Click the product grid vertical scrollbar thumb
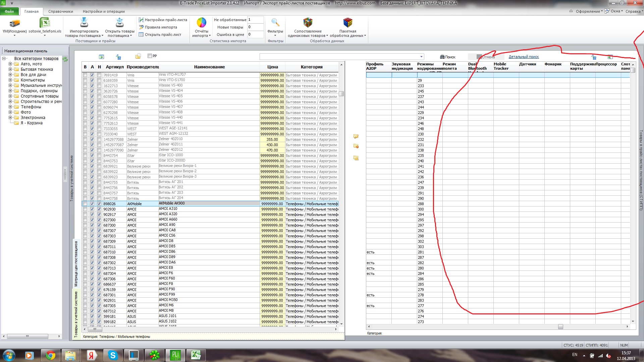The height and width of the screenshot is (362, 644). (x=341, y=94)
